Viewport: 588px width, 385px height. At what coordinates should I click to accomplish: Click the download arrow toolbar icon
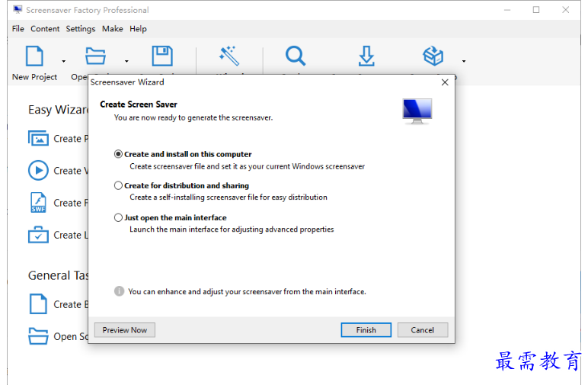point(366,56)
